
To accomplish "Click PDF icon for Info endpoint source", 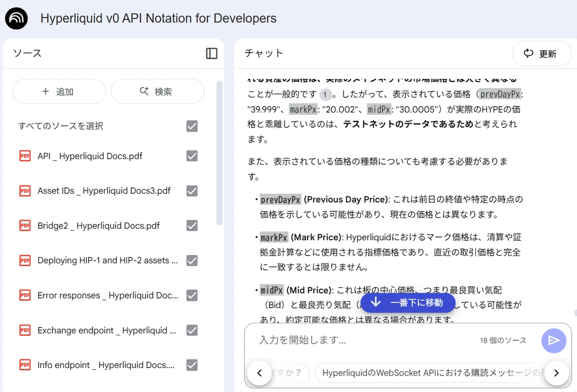I will [25, 365].
